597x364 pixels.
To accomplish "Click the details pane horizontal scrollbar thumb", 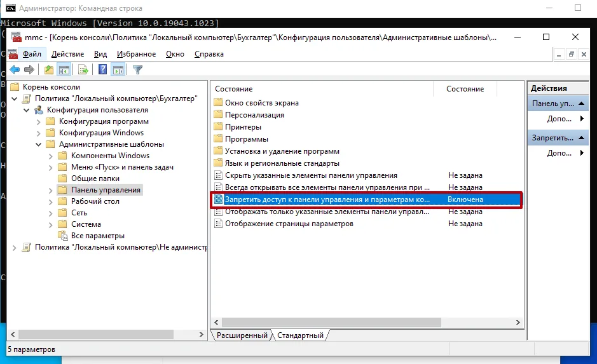I will (x=331, y=322).
